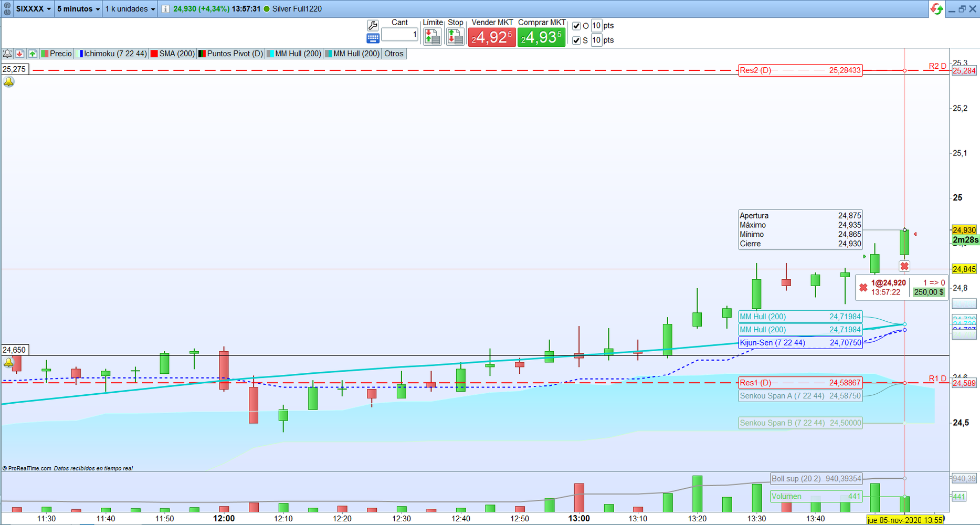980x525 pixels.
Task: Open the Otros tab
Action: [x=394, y=54]
